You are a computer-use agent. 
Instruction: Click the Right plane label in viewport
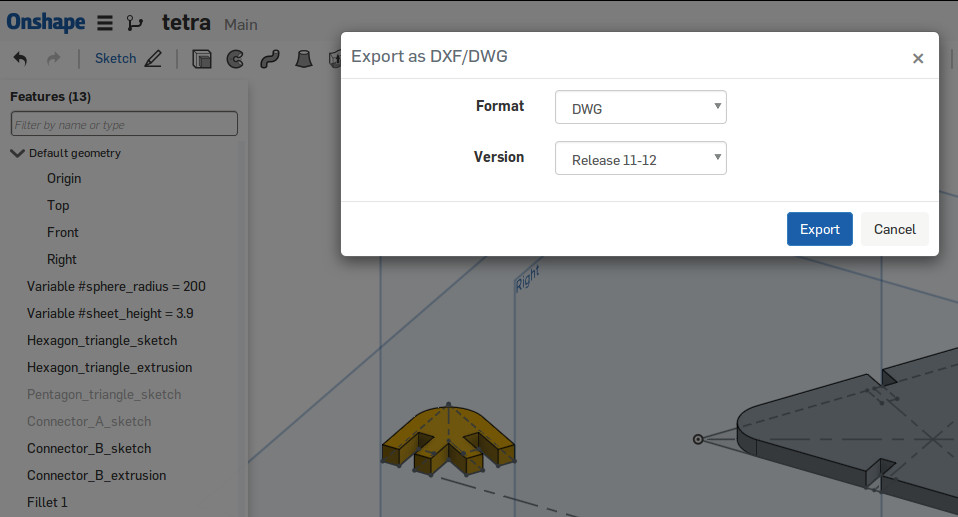(x=527, y=277)
